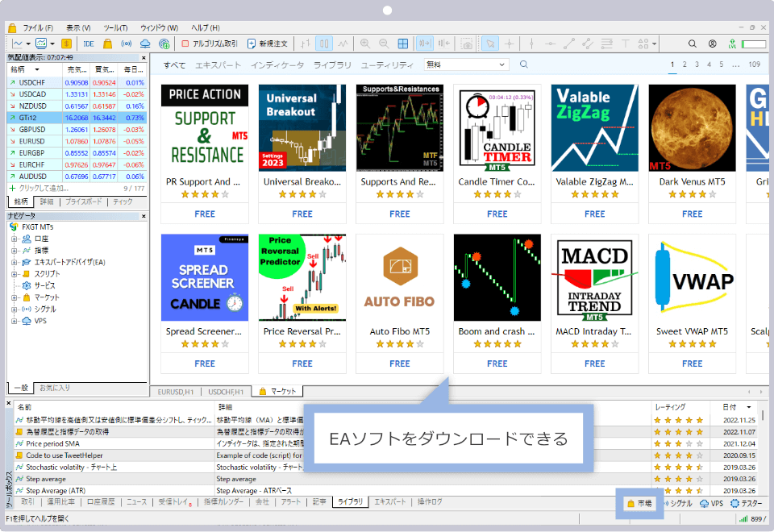Viewport: 774px width, 532px height.
Task: Select the GTi12 row in Market Watch
Action: [77, 118]
